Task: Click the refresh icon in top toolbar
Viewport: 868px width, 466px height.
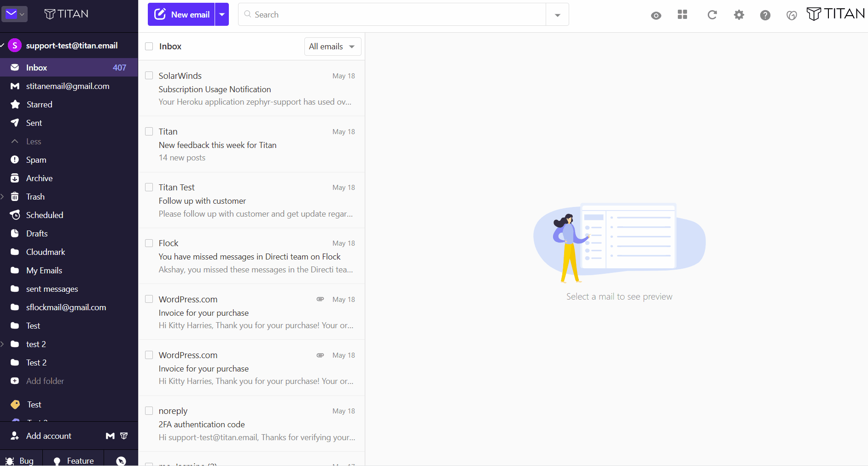Action: [x=712, y=15]
